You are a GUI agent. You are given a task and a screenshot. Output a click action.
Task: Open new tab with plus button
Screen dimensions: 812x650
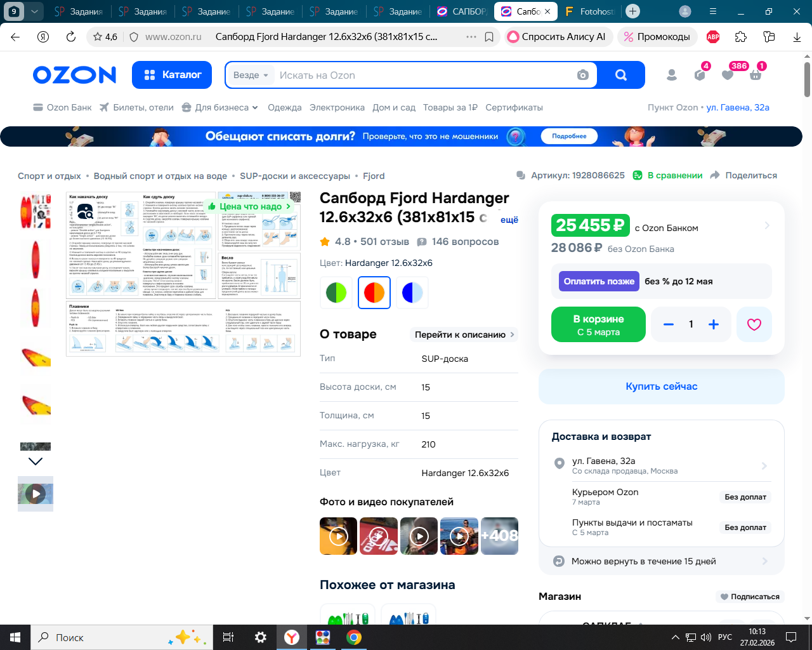coord(632,11)
